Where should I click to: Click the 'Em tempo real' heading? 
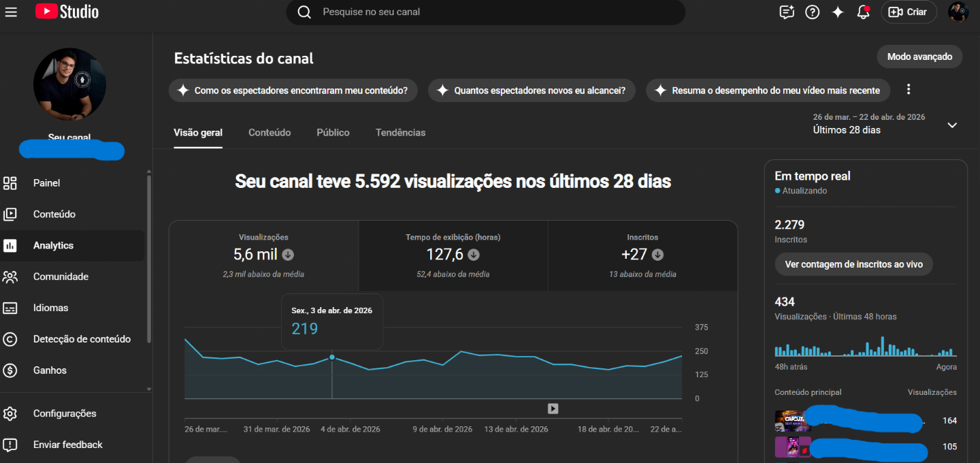[813, 176]
